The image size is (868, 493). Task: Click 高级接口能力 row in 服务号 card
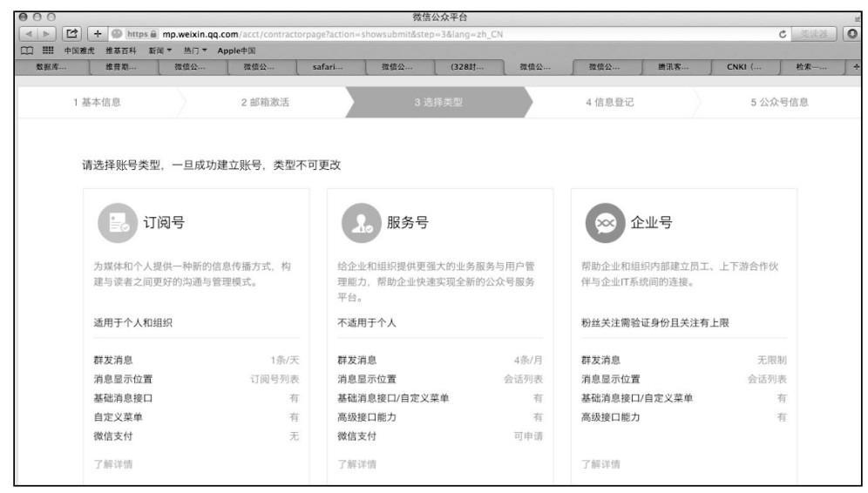(x=440, y=417)
